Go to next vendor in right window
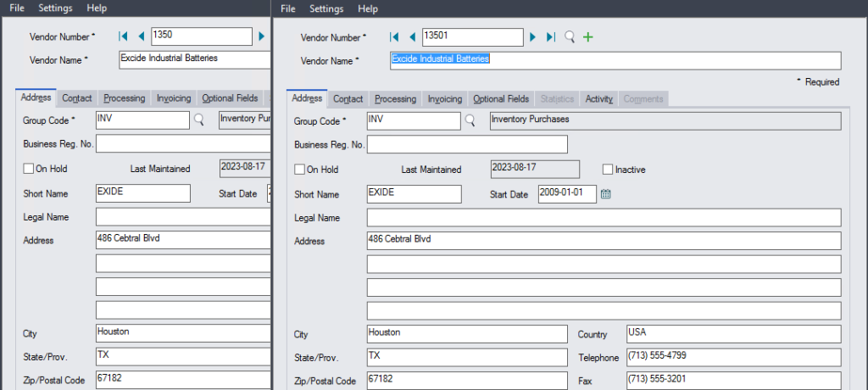 532,37
